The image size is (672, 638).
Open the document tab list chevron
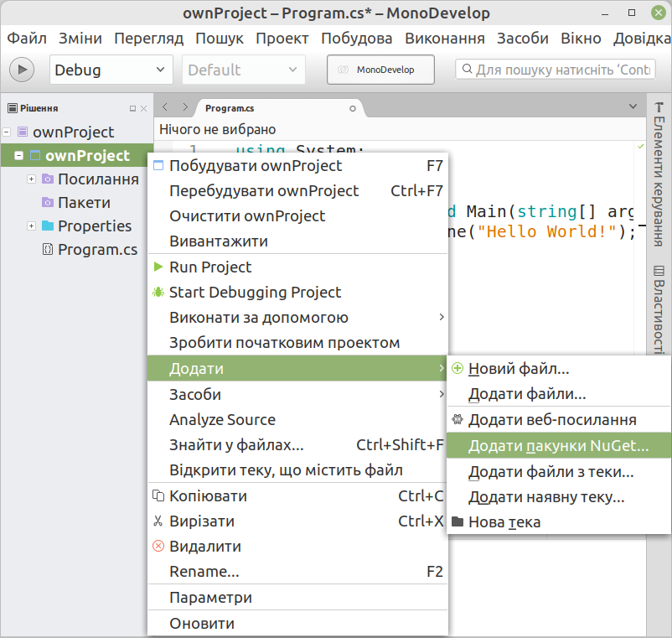click(633, 106)
